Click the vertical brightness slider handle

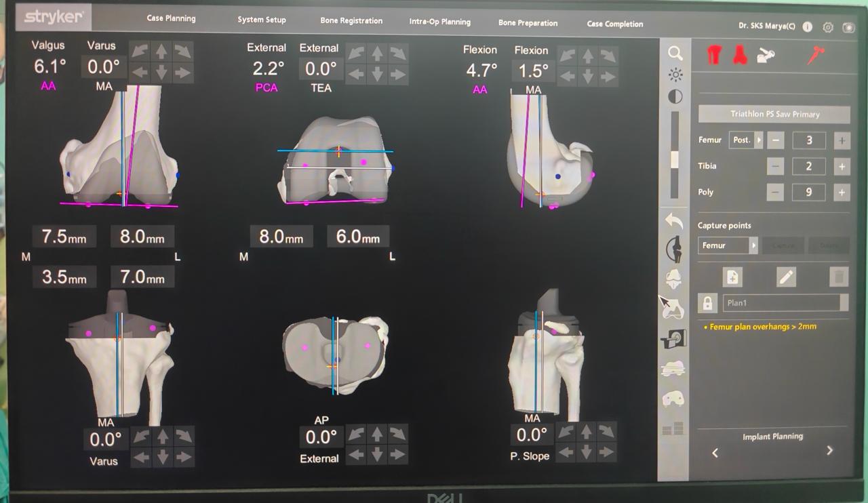(675, 159)
